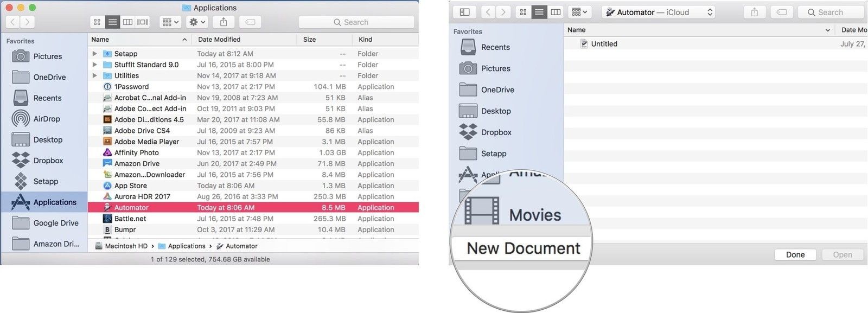Open Dropbox in the Automator dialog sidebar
The height and width of the screenshot is (313, 868).
pos(496,132)
